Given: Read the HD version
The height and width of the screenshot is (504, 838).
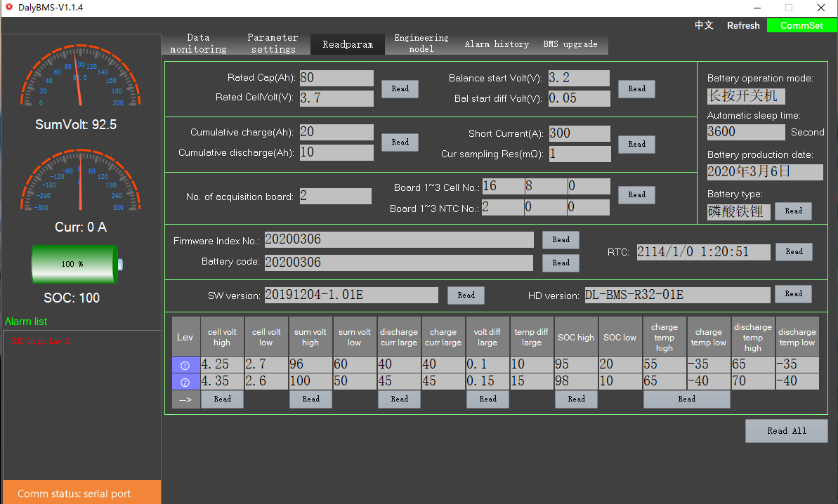Looking at the screenshot, I should tap(793, 293).
